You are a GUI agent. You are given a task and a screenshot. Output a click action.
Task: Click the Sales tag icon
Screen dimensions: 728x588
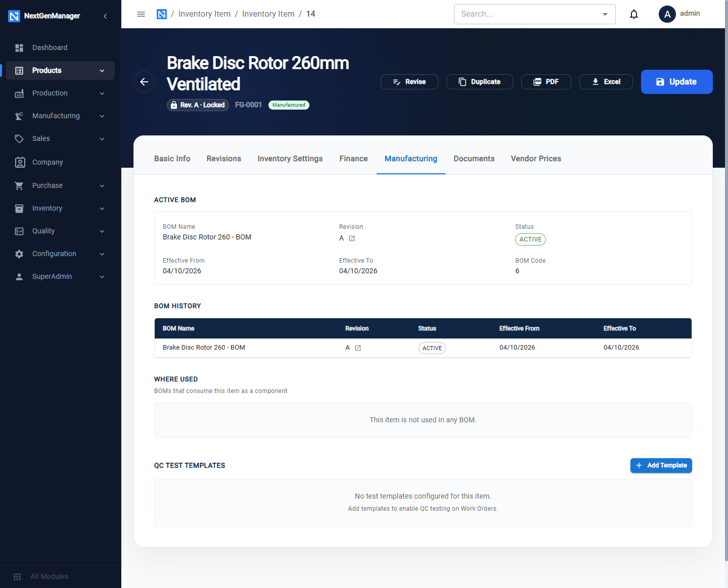click(19, 139)
